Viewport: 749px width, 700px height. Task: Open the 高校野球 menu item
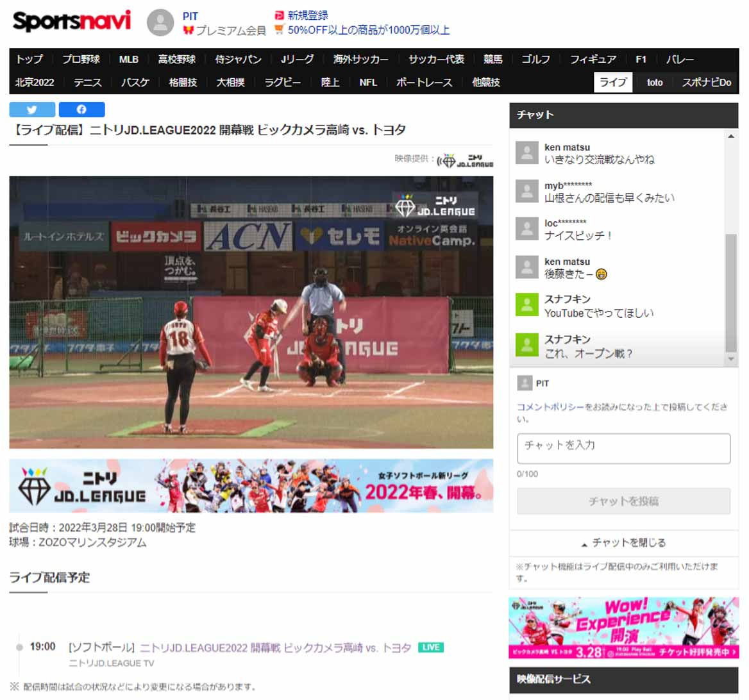pyautogui.click(x=177, y=59)
